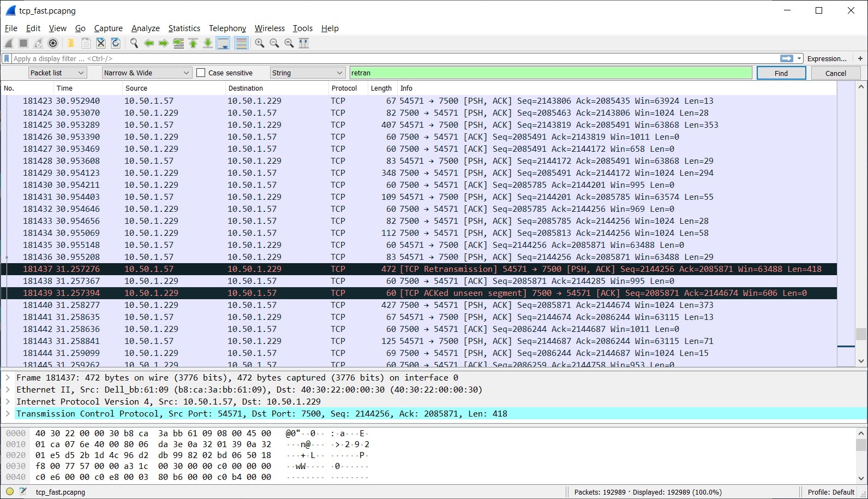Open capture options gear icon
868x499 pixels.
[x=53, y=43]
